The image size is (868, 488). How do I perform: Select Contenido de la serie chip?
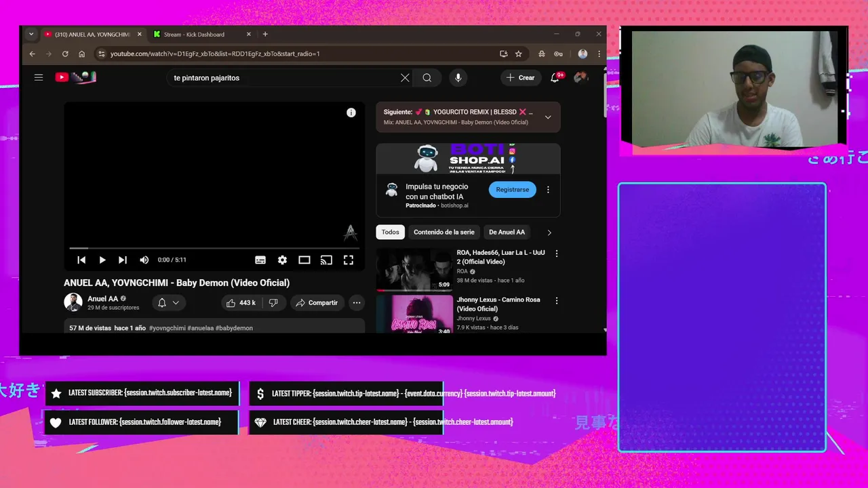pyautogui.click(x=444, y=232)
